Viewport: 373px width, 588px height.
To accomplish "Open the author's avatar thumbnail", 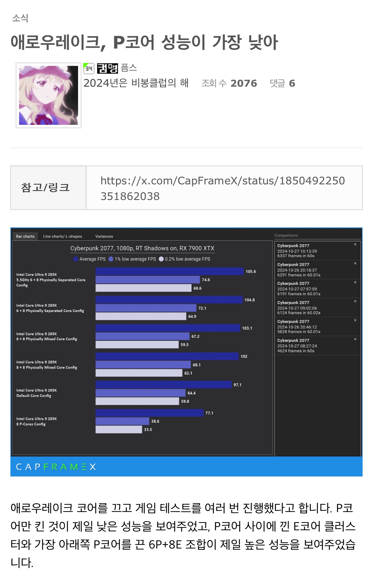I will coord(49,95).
